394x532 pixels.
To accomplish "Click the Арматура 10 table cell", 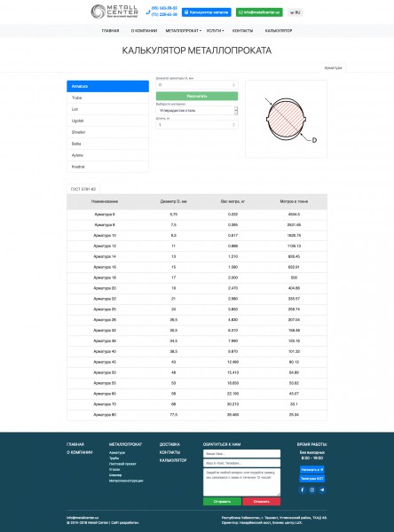I will click(x=105, y=236).
